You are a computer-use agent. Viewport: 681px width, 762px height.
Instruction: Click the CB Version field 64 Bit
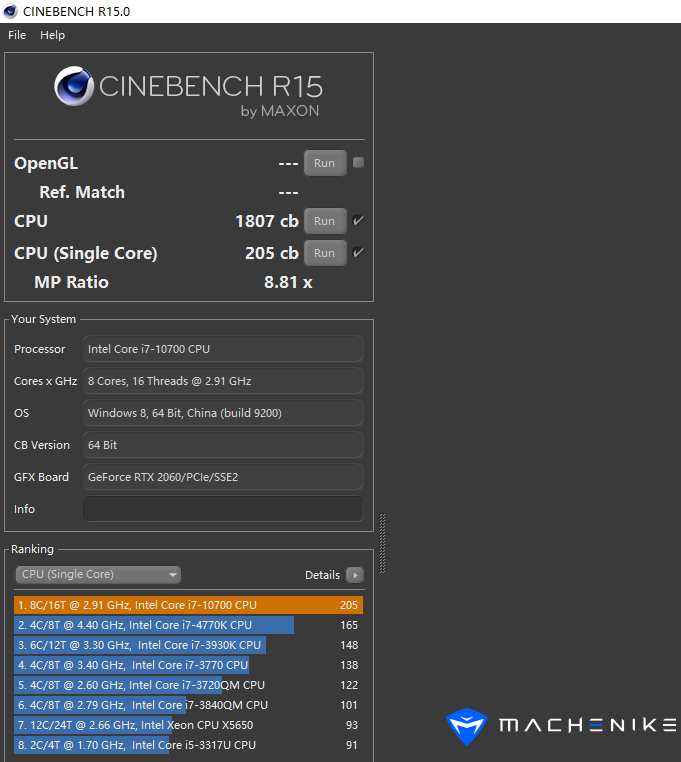coord(223,445)
